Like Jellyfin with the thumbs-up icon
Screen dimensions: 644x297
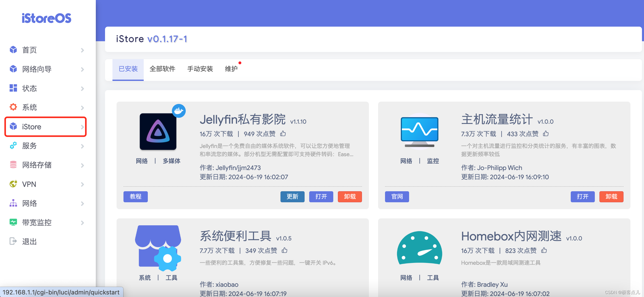[283, 133]
